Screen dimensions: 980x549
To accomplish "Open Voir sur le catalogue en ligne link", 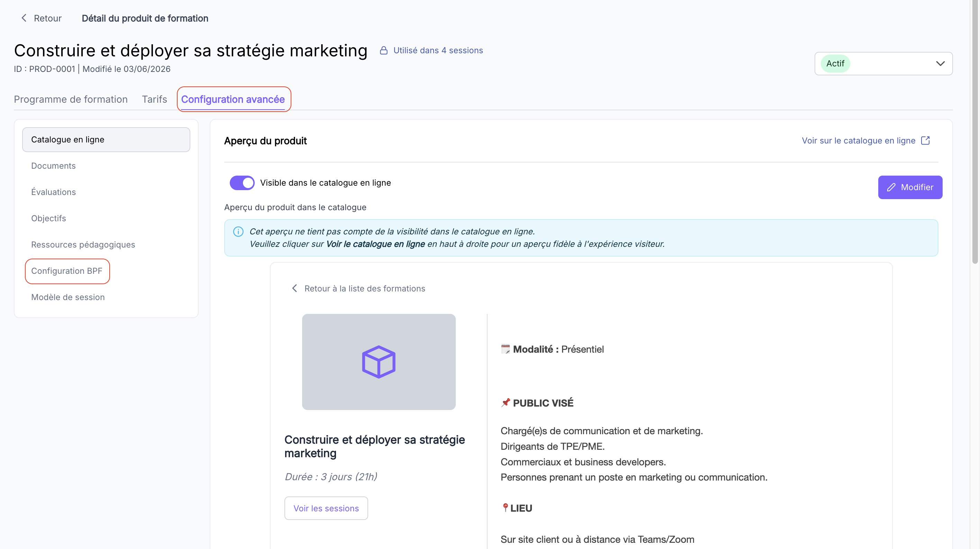I will pyautogui.click(x=858, y=141).
